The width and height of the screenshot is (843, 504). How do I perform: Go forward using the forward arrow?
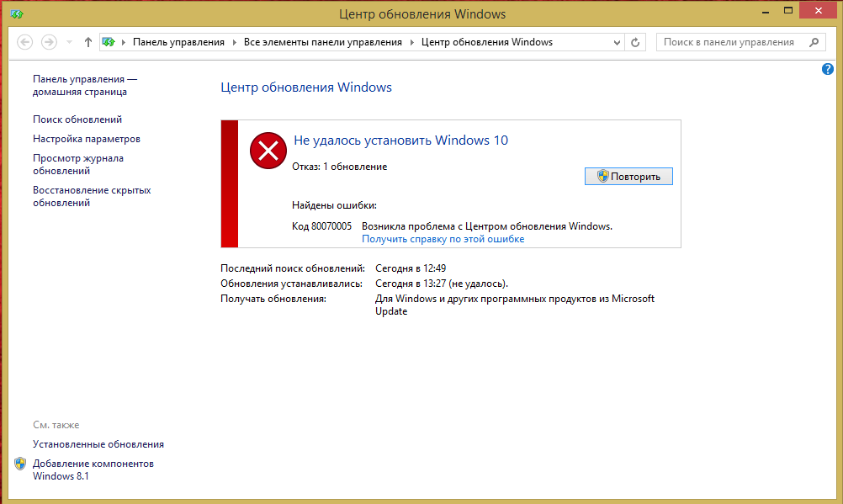tap(49, 42)
